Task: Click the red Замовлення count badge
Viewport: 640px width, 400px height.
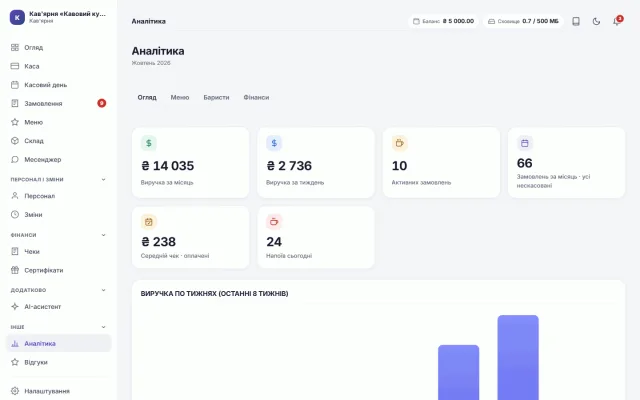Action: [x=102, y=103]
